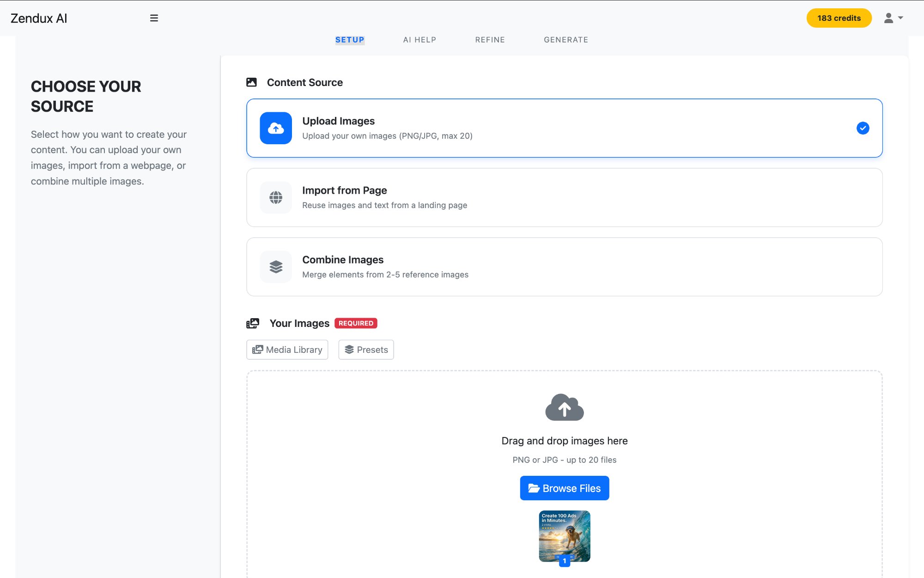
Task: Deselect the Upload Images checkmark
Action: (x=863, y=128)
